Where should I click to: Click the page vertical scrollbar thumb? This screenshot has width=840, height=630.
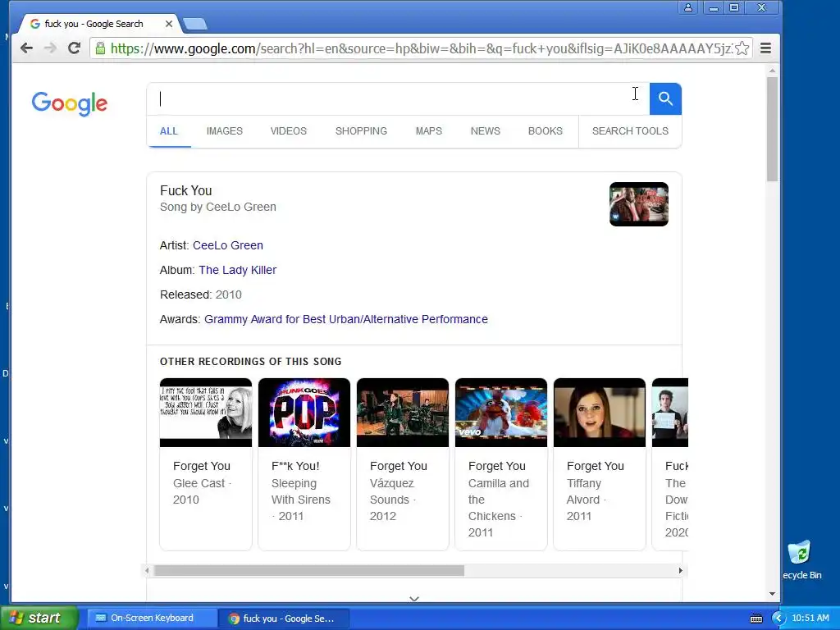(x=772, y=129)
